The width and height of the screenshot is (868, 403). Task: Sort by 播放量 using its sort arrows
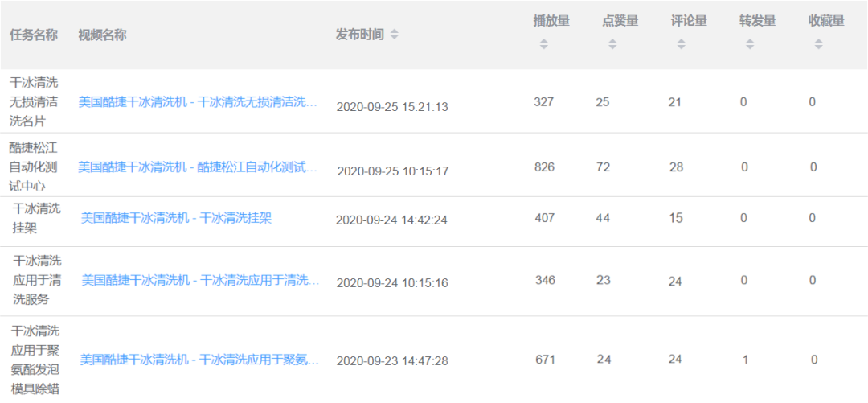pos(543,44)
